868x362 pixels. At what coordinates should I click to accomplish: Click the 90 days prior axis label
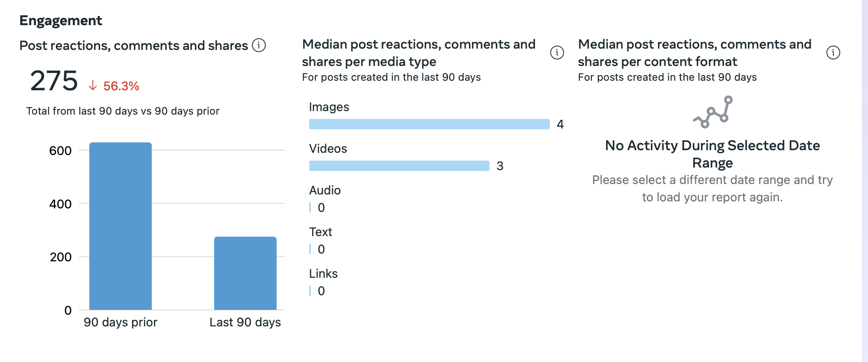(121, 322)
